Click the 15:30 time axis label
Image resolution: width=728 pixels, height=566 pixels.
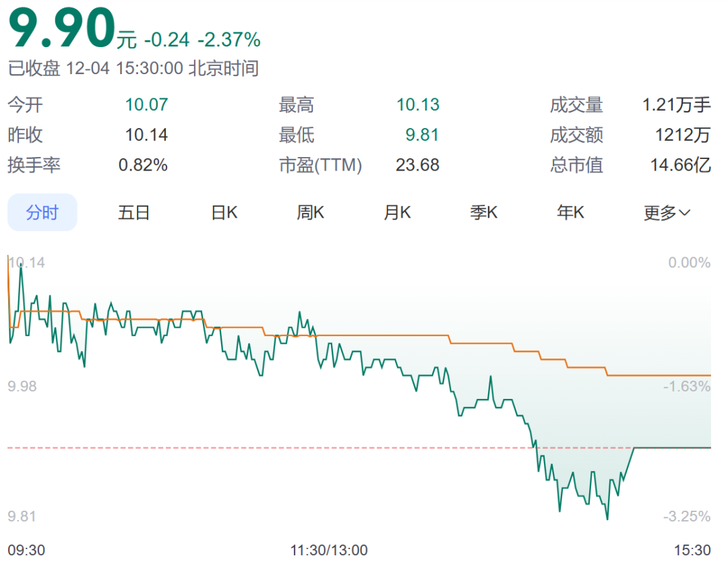click(694, 551)
